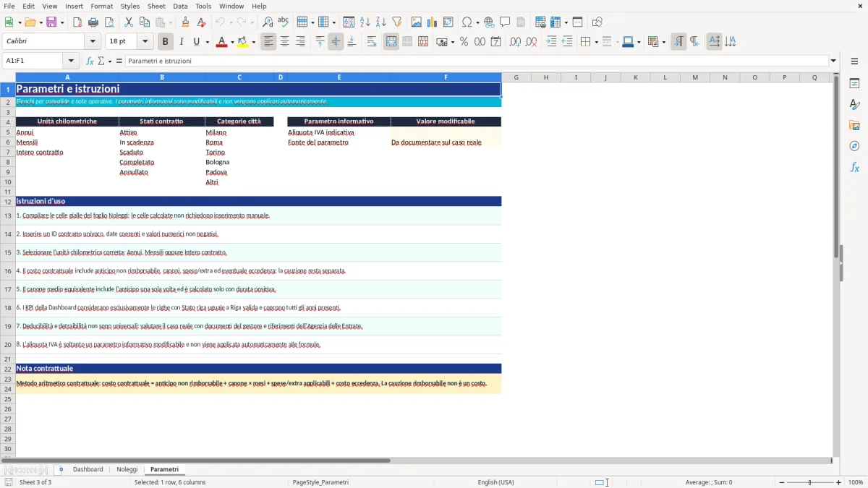Image resolution: width=868 pixels, height=488 pixels.
Task: Open the Font Size dropdown
Action: [x=145, y=42]
